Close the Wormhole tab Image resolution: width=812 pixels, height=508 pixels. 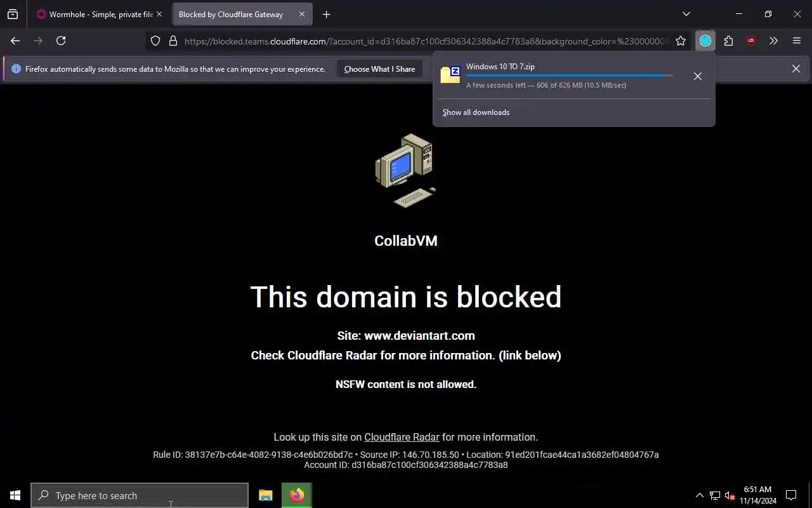coord(159,14)
